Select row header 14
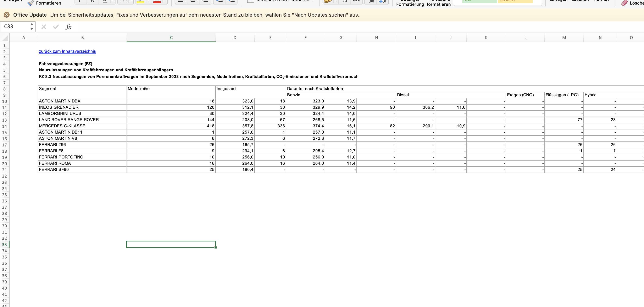The image size is (644, 307). pyautogui.click(x=5, y=126)
